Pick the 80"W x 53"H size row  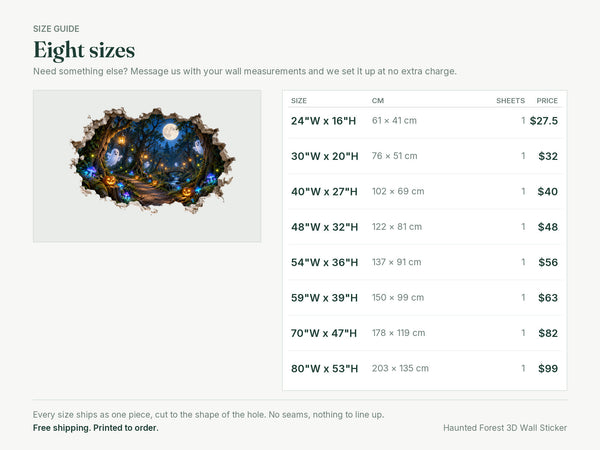pyautogui.click(x=425, y=368)
